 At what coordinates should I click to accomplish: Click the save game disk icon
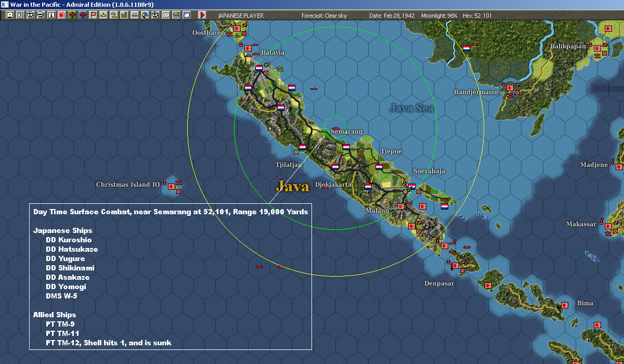click(9, 15)
